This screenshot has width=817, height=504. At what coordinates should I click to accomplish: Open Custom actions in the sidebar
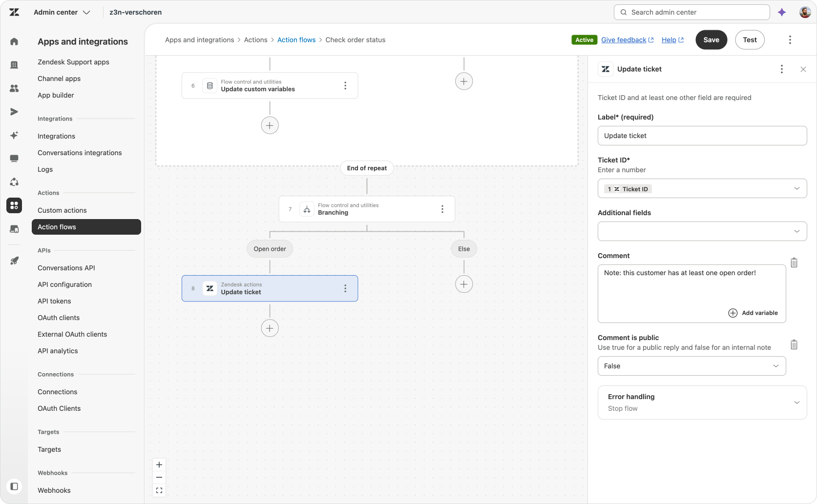pyautogui.click(x=62, y=210)
